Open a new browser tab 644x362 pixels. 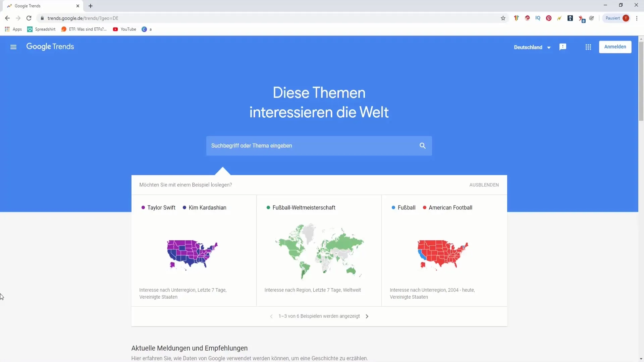pos(91,6)
